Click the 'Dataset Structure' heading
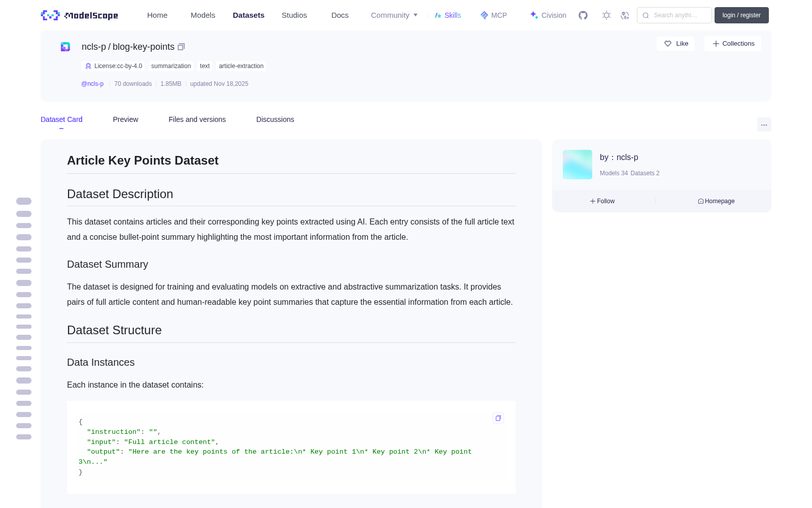The image size is (812, 508). (x=114, y=330)
